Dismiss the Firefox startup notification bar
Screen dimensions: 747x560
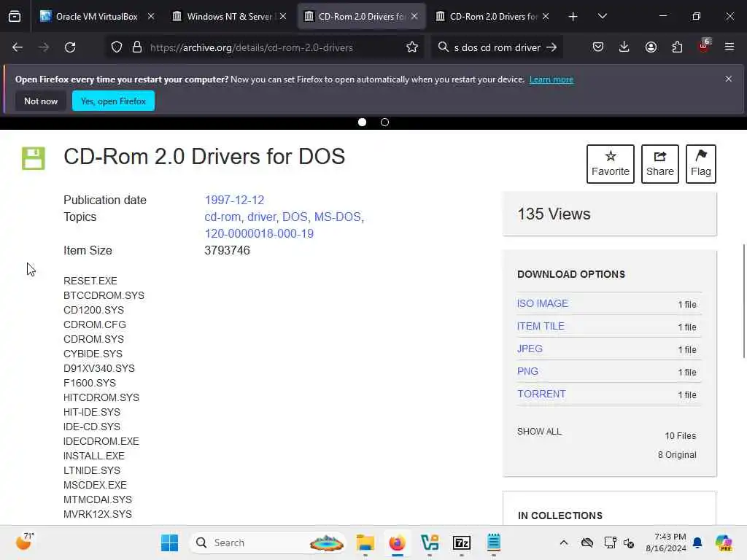(x=729, y=79)
